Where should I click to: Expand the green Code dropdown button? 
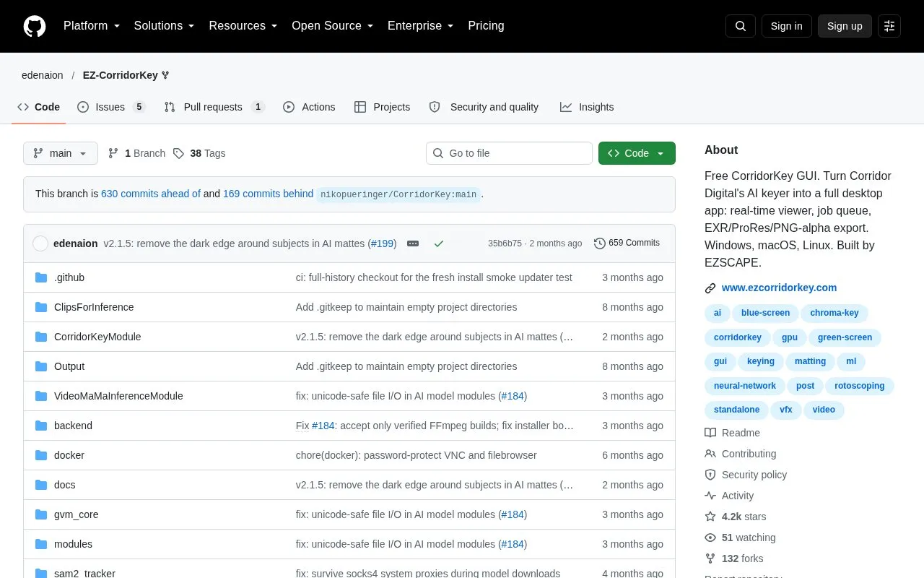637,153
